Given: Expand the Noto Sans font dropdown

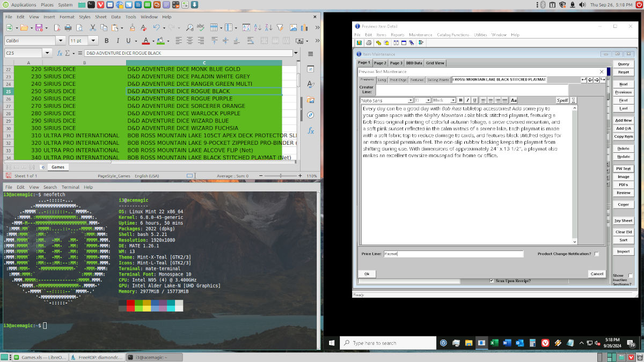Looking at the screenshot, I should [411, 100].
